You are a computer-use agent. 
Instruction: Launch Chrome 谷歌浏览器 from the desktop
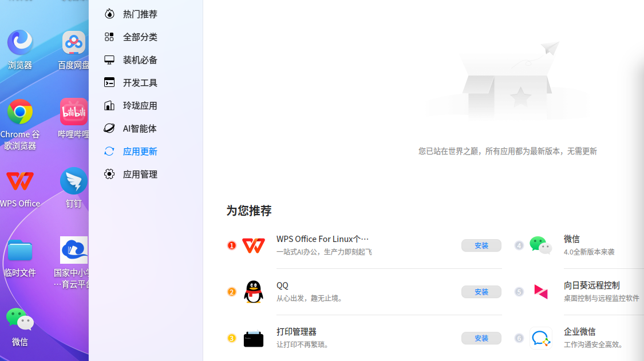pyautogui.click(x=19, y=112)
